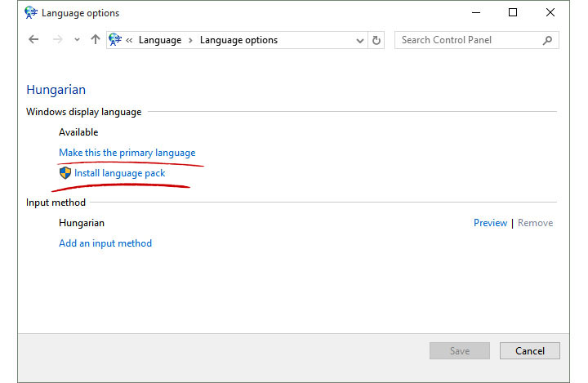Image resolution: width=588 pixels, height=383 pixels.
Task: Click the Forward navigation arrow
Action: click(58, 40)
